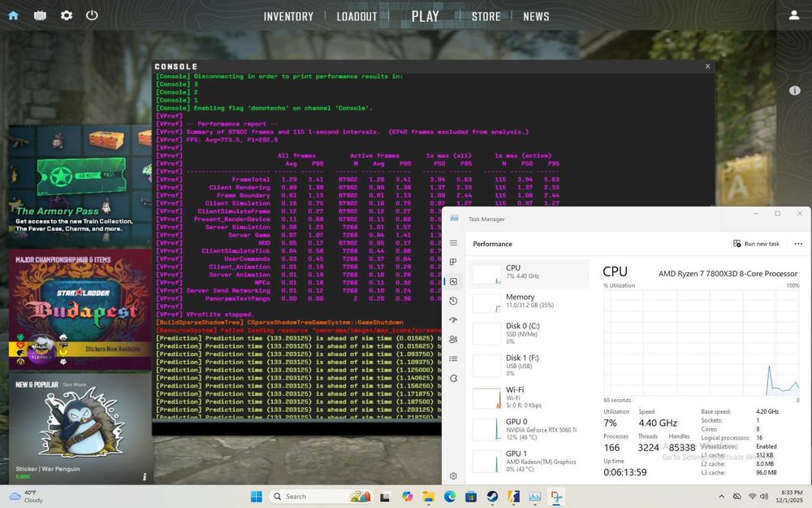This screenshot has width=812, height=508.
Task: Open Steam from the taskbar
Action: coord(492,497)
